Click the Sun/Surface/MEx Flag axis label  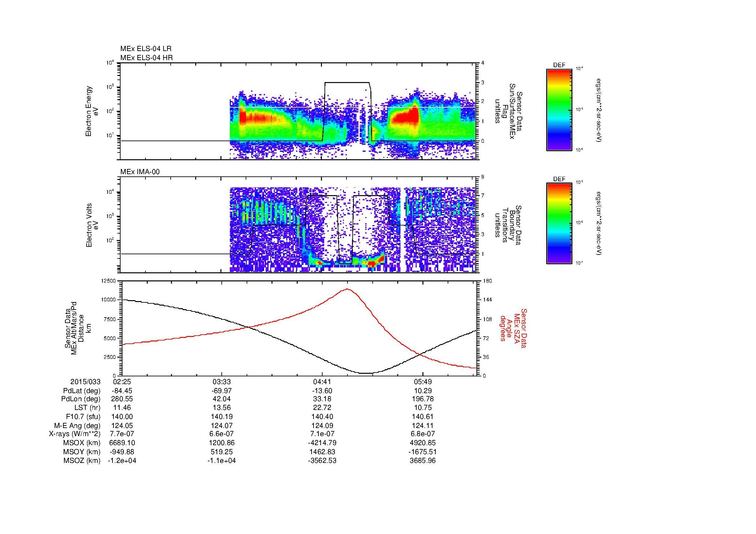(x=508, y=111)
